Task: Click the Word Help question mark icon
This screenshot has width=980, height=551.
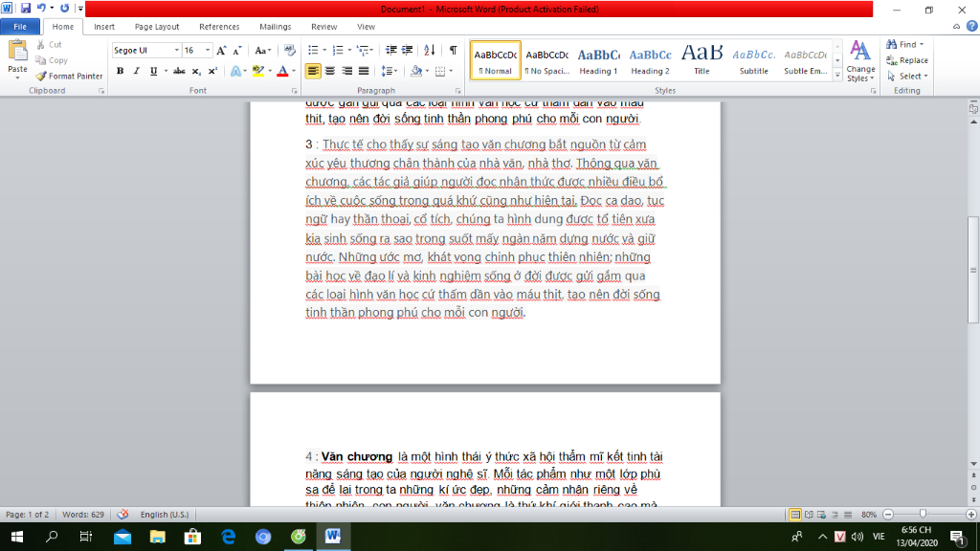Action: coord(972,26)
